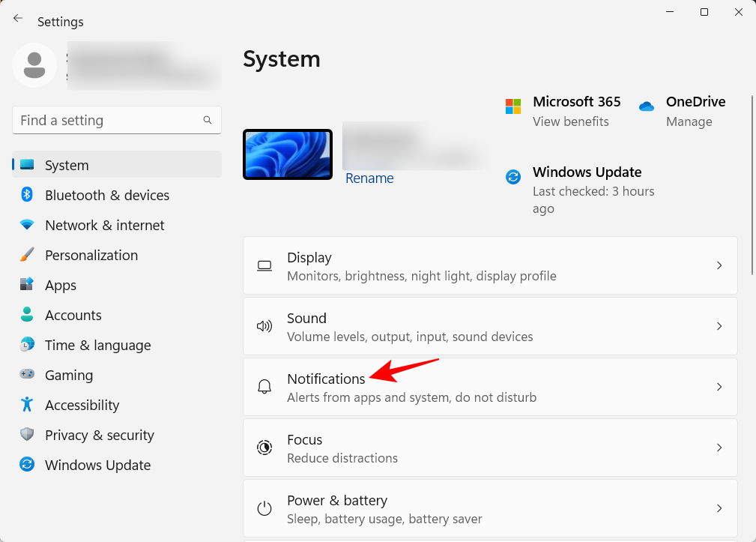This screenshot has height=542, width=756.
Task: Click the Focus moon icon
Action: coord(264,448)
